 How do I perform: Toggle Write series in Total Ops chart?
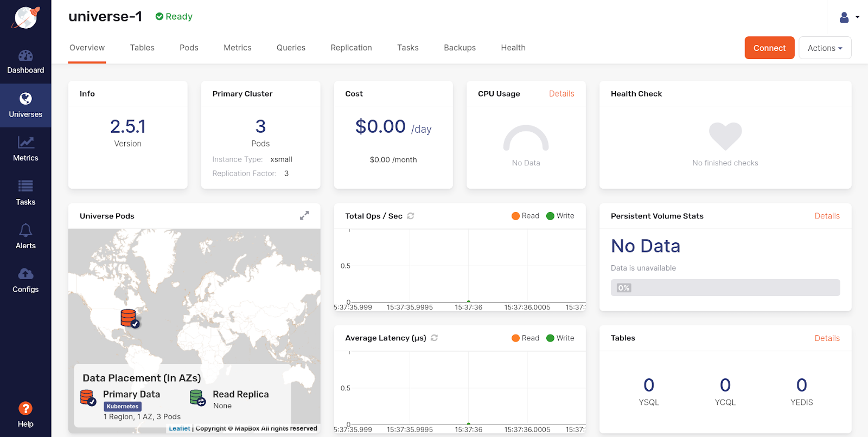click(x=560, y=216)
